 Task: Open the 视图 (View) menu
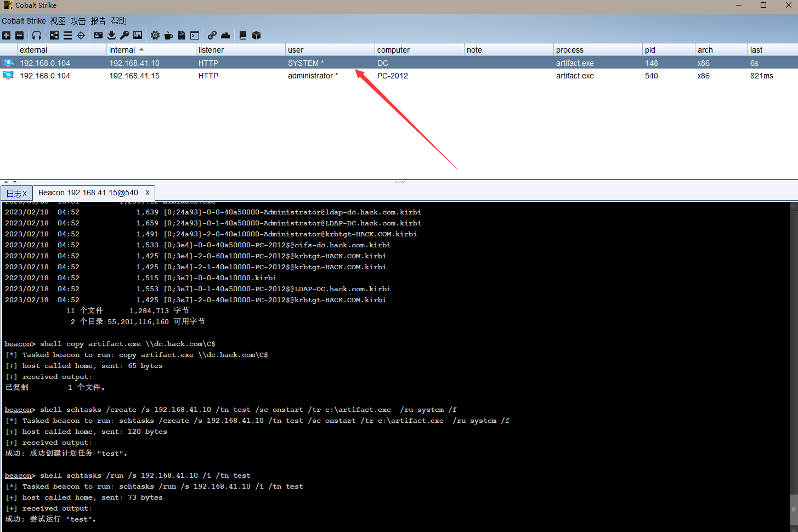(x=58, y=21)
